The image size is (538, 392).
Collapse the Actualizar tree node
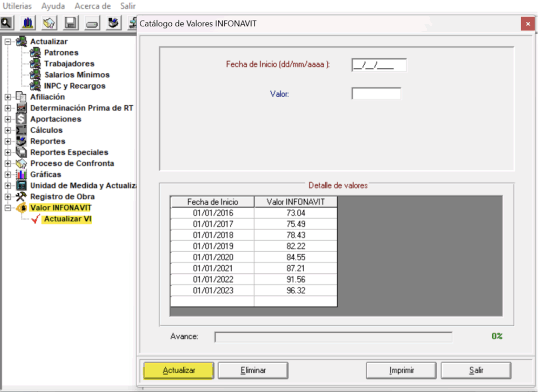[x=7, y=42]
